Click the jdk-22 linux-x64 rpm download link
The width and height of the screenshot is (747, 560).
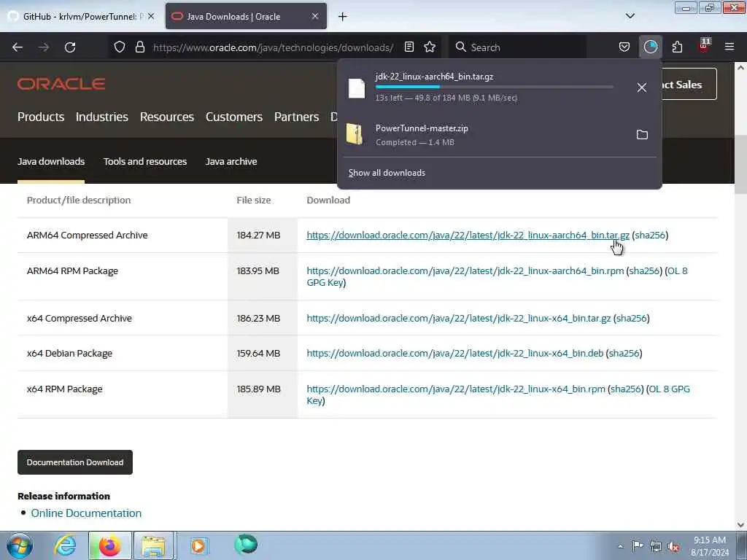tap(456, 389)
